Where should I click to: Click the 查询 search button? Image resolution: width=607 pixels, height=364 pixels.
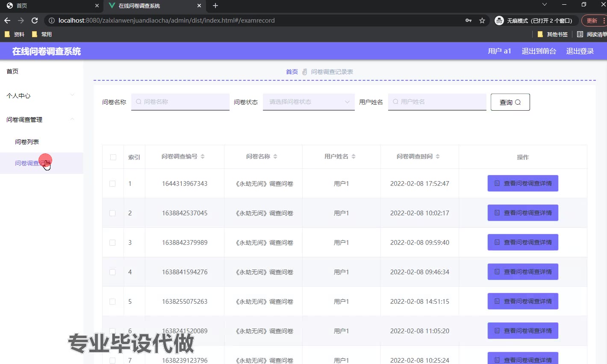tap(510, 102)
